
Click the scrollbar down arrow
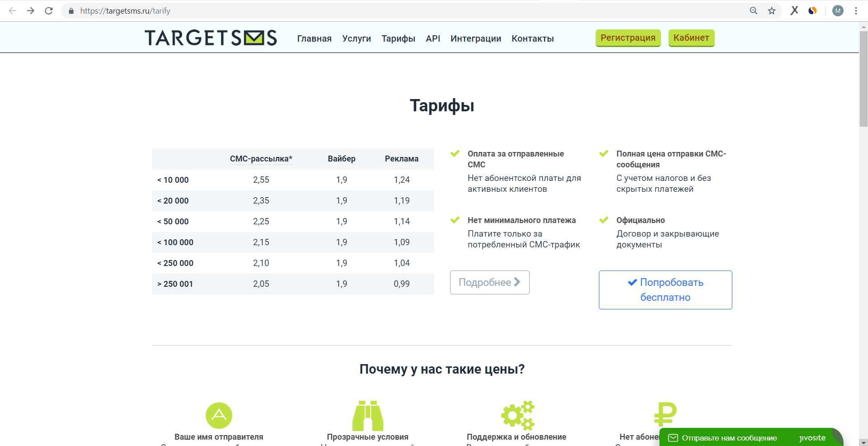point(863,442)
